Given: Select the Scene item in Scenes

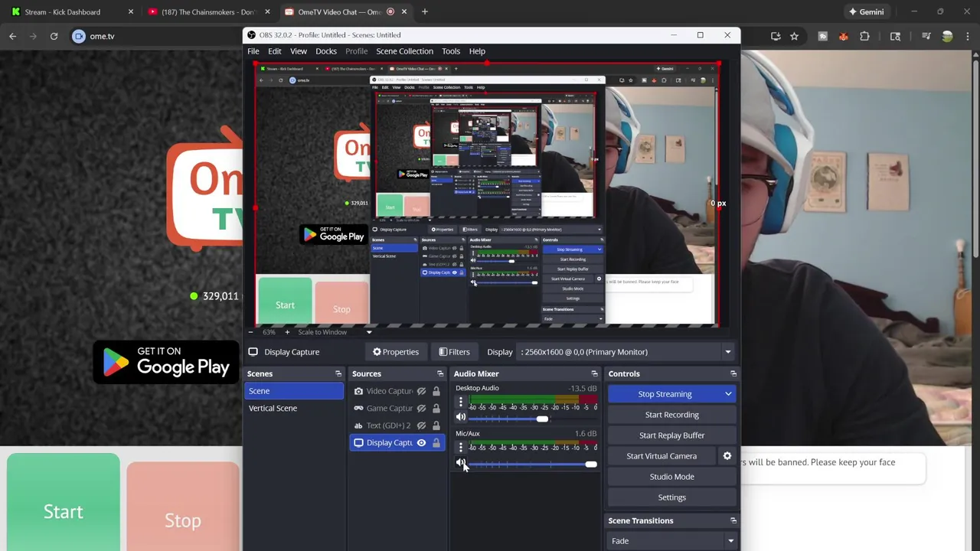Looking at the screenshot, I should pos(294,391).
